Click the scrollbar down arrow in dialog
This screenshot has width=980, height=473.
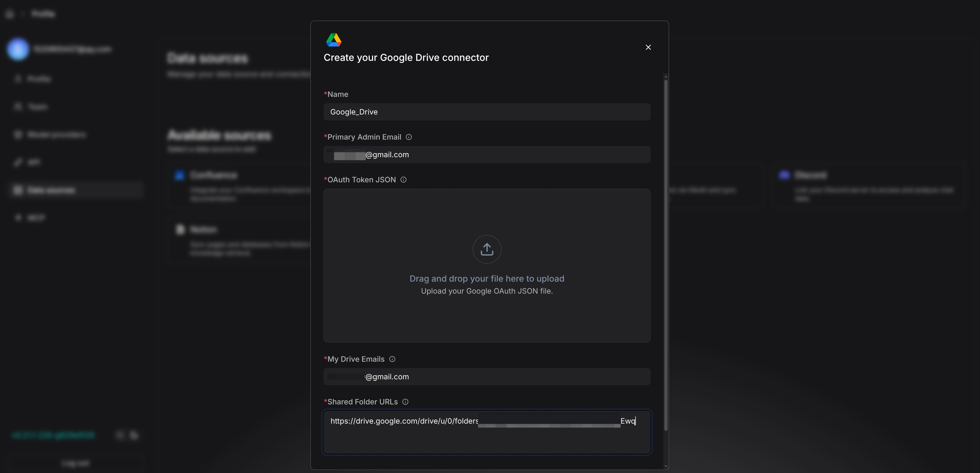(666, 466)
